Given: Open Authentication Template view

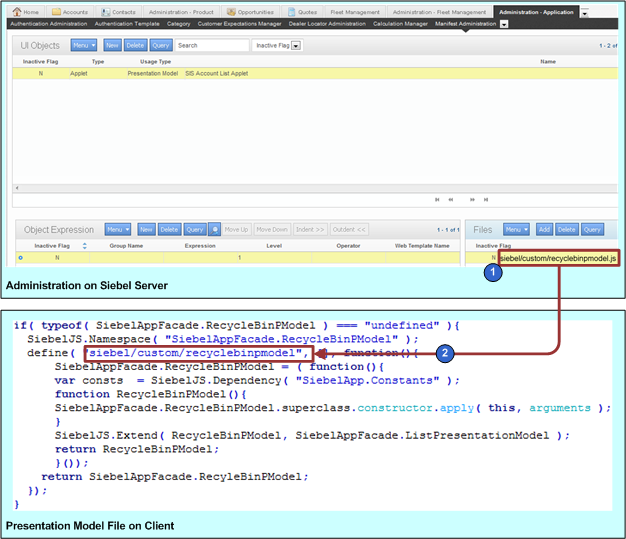Looking at the screenshot, I should click(127, 24).
